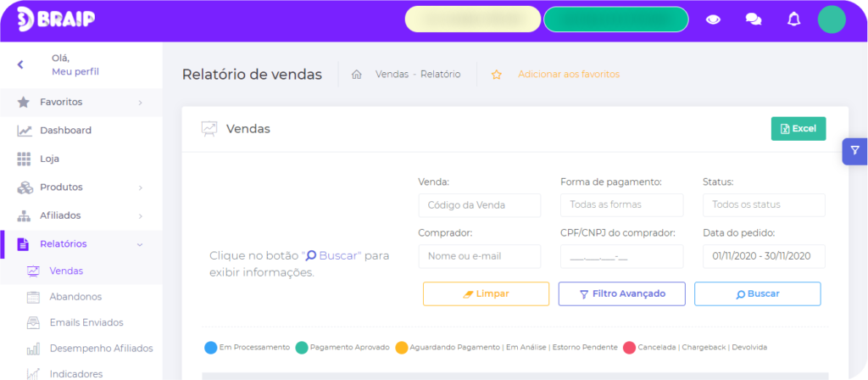868x380 pixels.
Task: Click the Relatório breadcrumb text
Action: (x=440, y=75)
